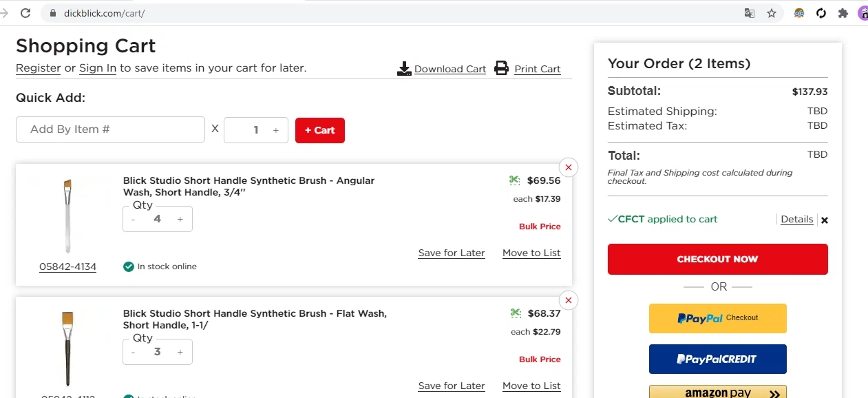The image size is (868, 398).
Task: Open the Sign In link
Action: click(x=98, y=68)
